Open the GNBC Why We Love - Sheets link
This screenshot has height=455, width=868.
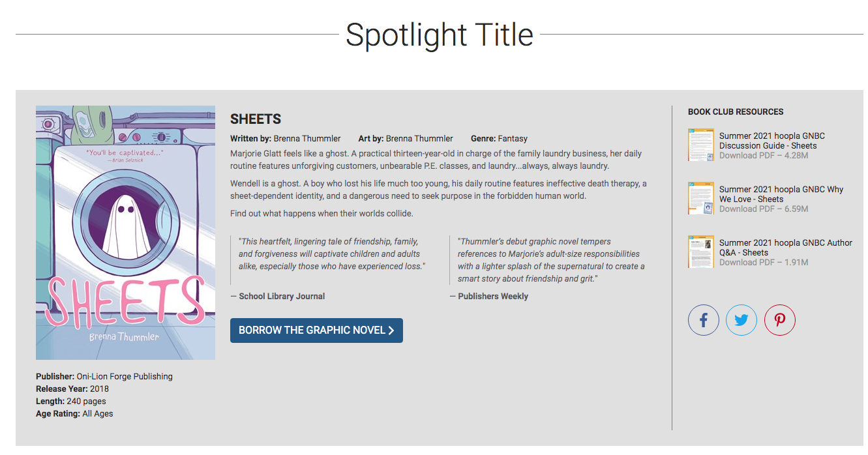click(781, 194)
